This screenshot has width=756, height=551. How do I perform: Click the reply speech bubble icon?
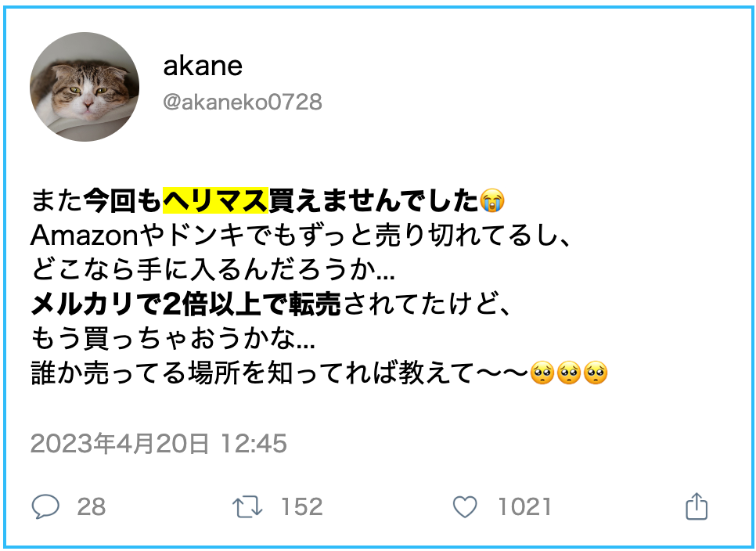coord(46,506)
